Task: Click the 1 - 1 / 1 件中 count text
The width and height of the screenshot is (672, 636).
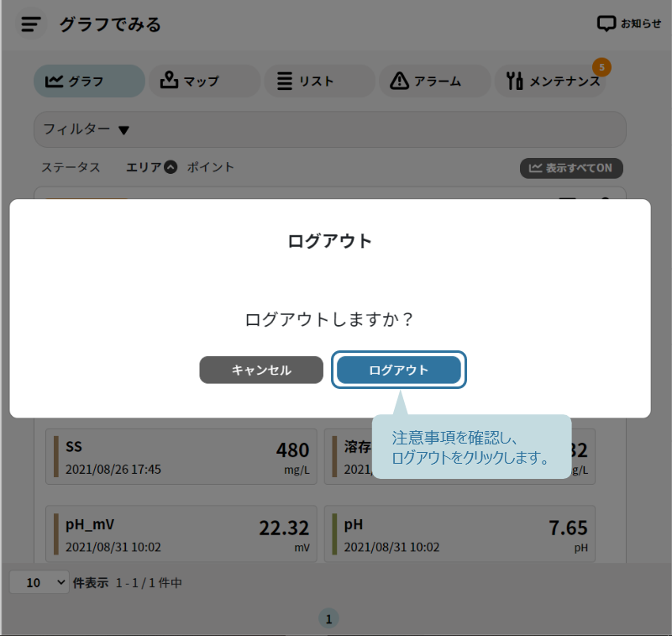Action: click(149, 583)
